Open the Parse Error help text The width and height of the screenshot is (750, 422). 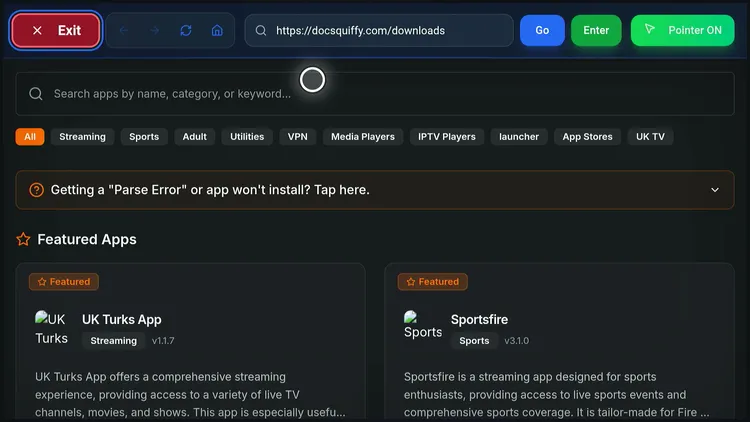[210, 190]
